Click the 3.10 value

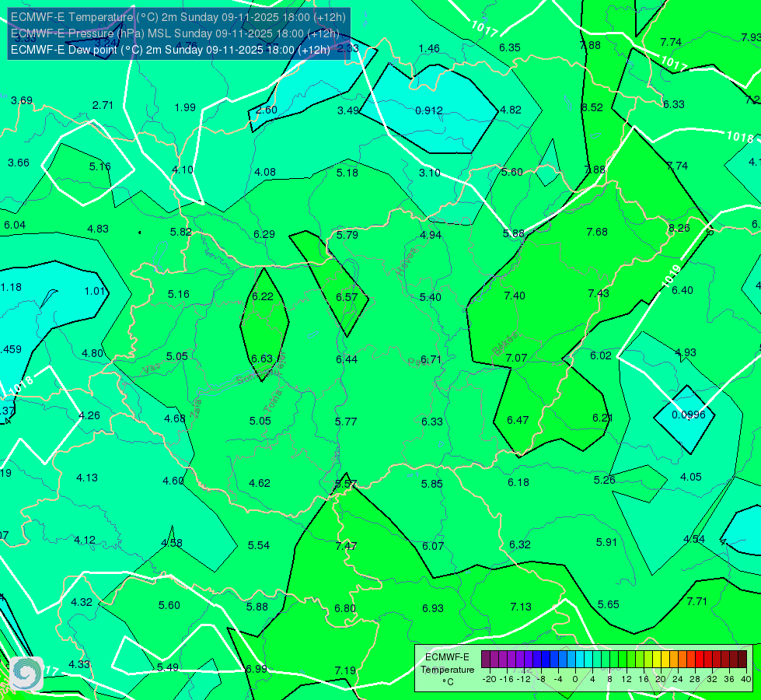coord(430,173)
